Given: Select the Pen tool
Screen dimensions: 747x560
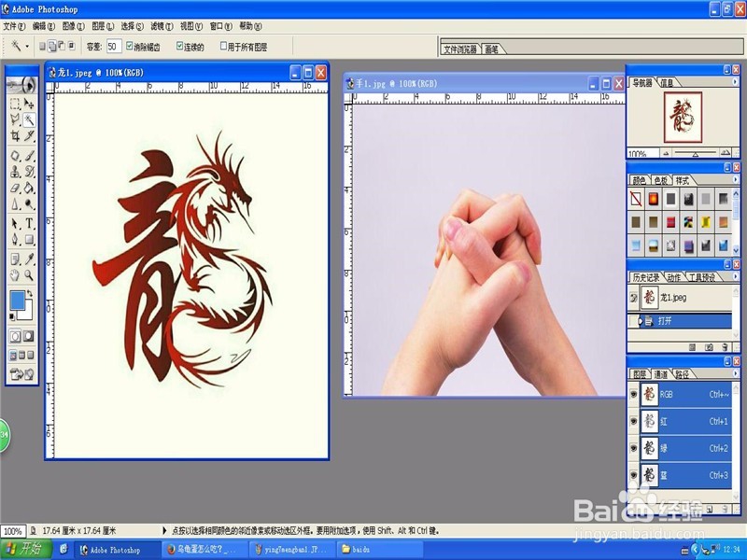Looking at the screenshot, I should tap(15, 239).
